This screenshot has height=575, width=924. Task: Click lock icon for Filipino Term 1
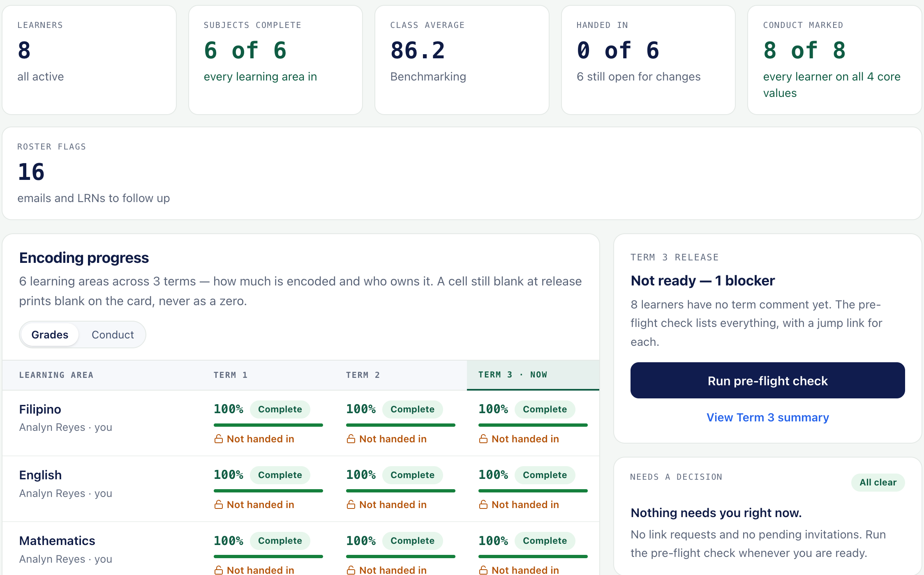click(219, 439)
